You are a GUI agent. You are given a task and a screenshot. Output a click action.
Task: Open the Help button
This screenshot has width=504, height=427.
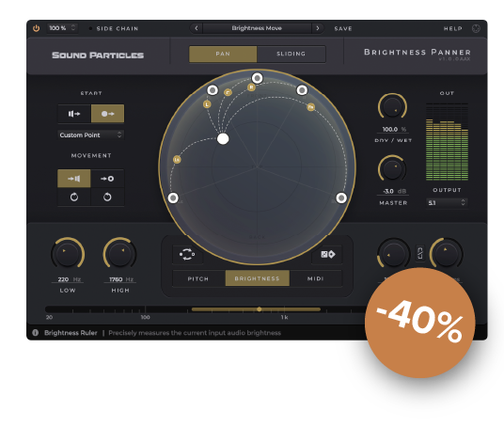(x=452, y=28)
